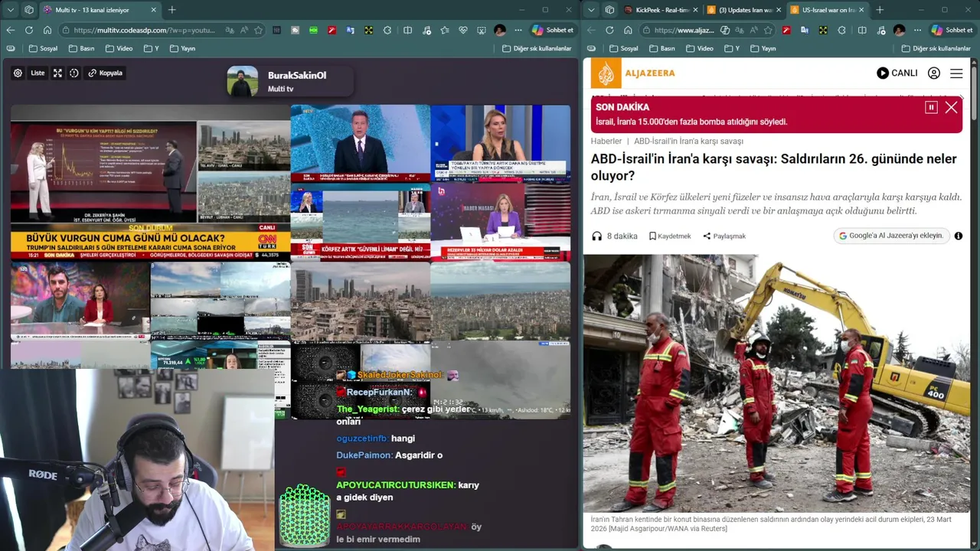Click Sohbet et Copilot in left browser
The width and height of the screenshot is (980, 551).
click(x=553, y=30)
